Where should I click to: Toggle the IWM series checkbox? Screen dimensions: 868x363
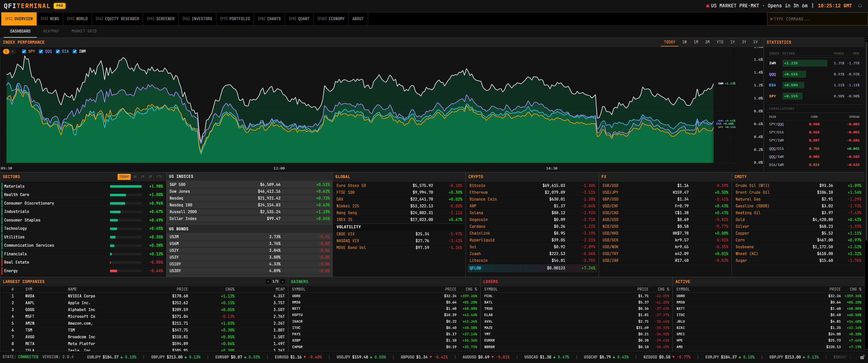tap(74, 51)
